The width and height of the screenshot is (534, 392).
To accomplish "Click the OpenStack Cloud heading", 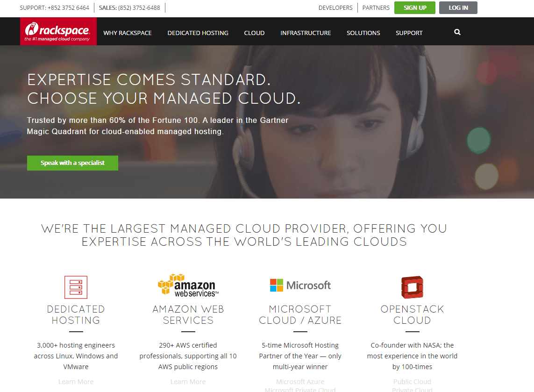I will click(412, 315).
